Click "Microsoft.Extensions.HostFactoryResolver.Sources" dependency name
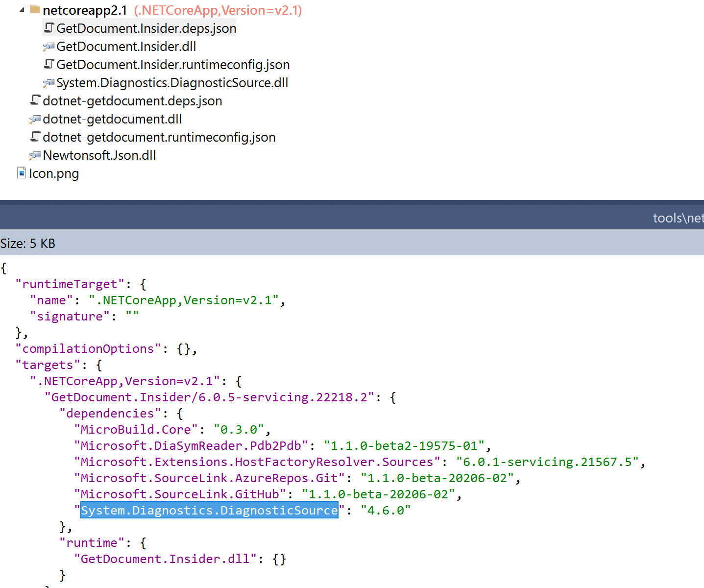Viewport: 704px width, 588px height. click(x=257, y=462)
